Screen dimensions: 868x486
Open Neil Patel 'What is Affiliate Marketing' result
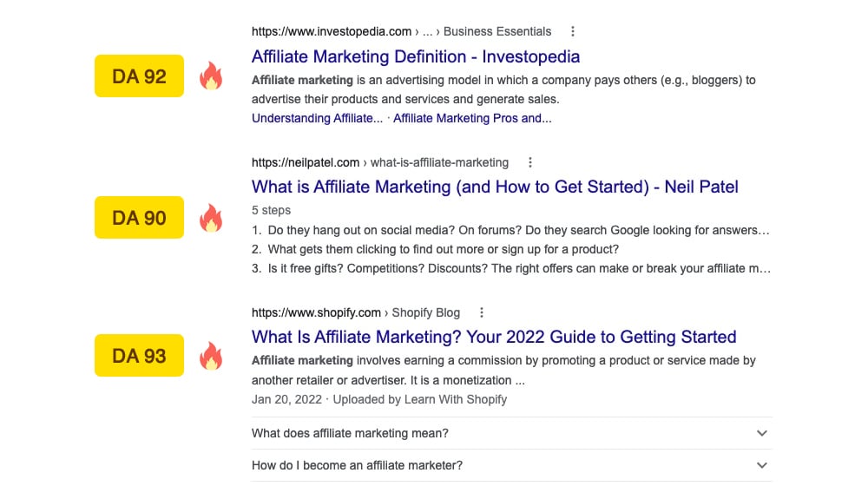tap(495, 187)
